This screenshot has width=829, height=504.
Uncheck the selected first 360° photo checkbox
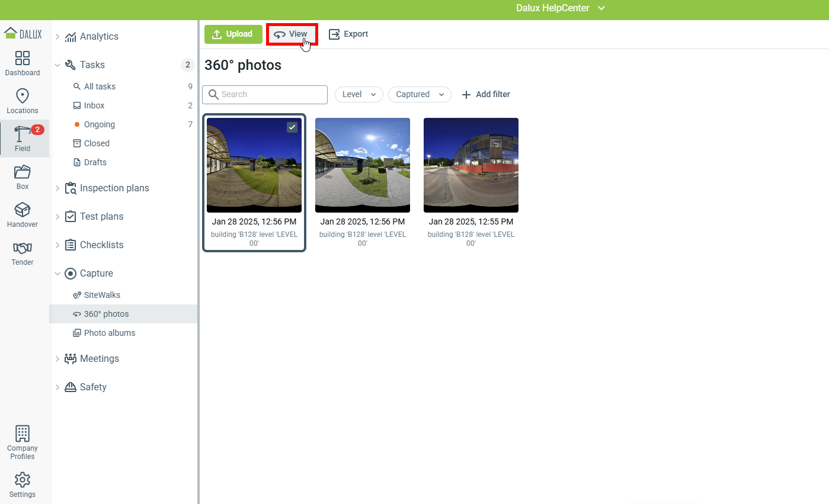pos(292,127)
